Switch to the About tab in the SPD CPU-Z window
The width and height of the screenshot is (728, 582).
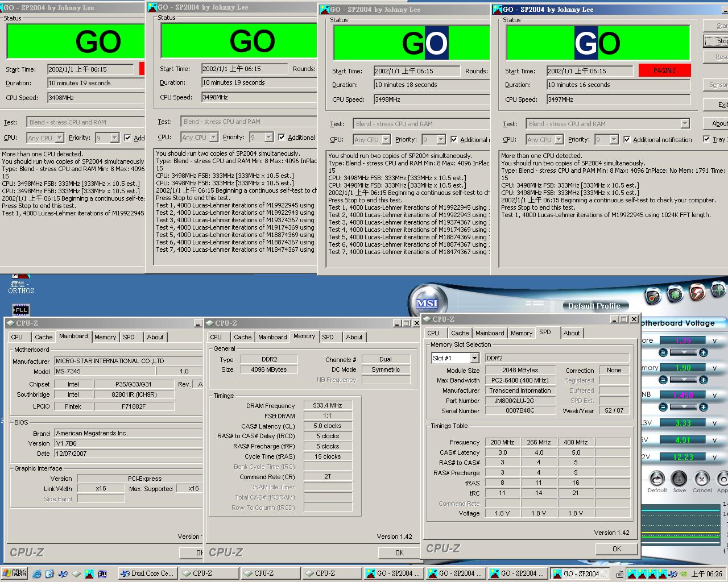coord(572,333)
